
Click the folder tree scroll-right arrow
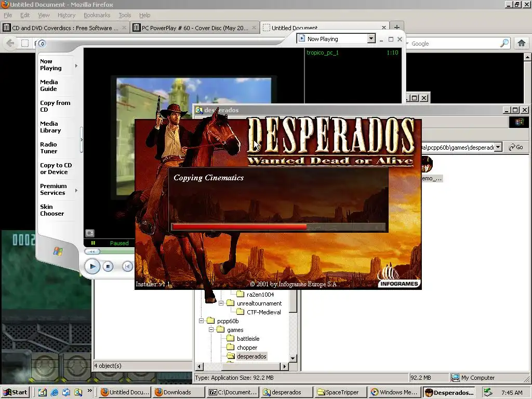pyautogui.click(x=285, y=366)
